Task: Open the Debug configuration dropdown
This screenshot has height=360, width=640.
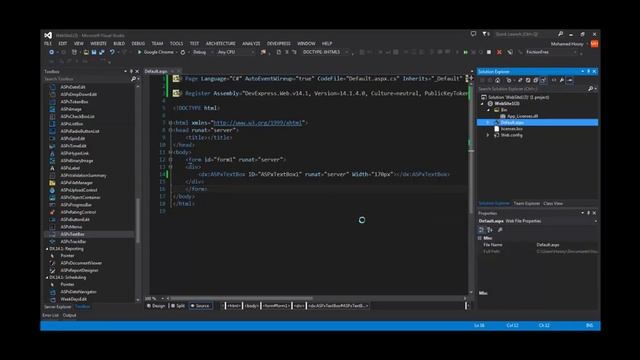Action: pyautogui.click(x=202, y=52)
